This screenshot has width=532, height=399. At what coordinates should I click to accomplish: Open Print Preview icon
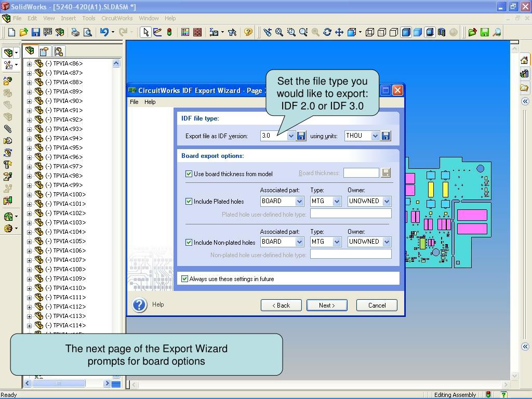pyautogui.click(x=87, y=32)
